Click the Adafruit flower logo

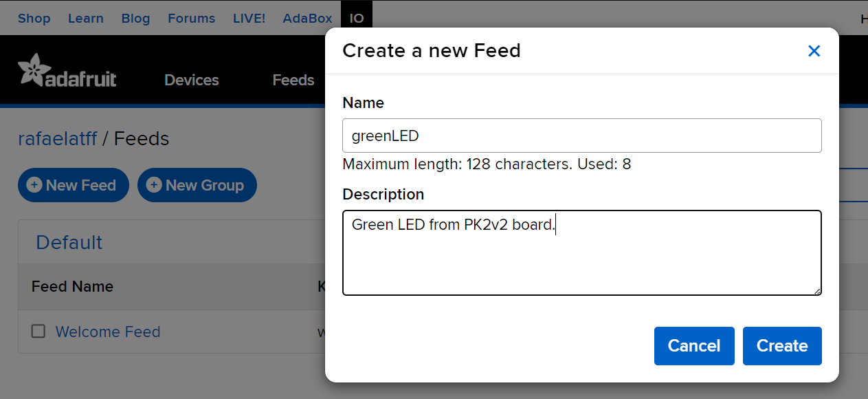pos(31,69)
